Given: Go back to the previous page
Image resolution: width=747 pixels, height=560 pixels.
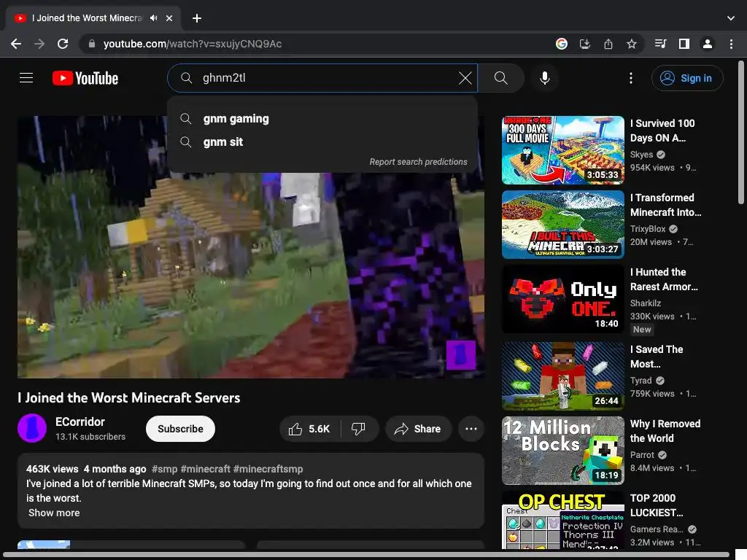Looking at the screenshot, I should tap(16, 44).
